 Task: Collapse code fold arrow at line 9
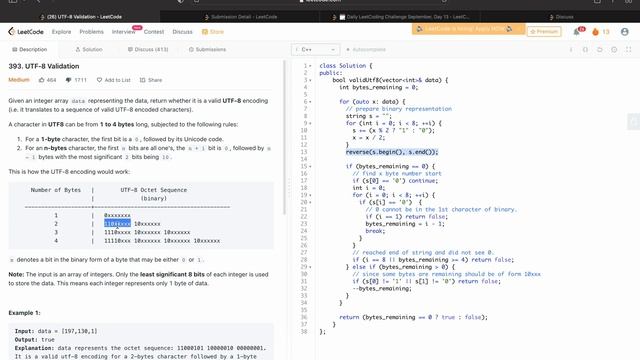tap(310, 123)
